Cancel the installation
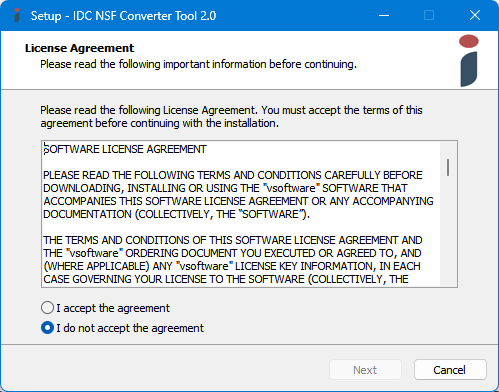The height and width of the screenshot is (392, 499). point(450,370)
